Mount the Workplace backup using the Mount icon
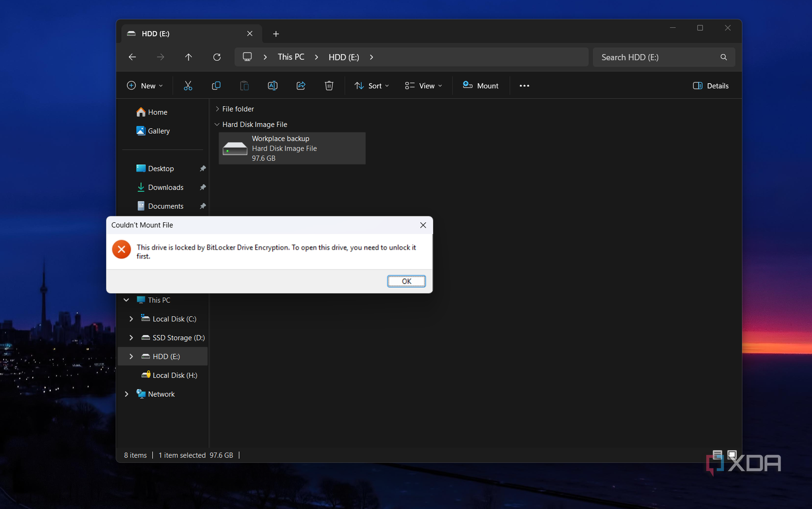Screen dimensions: 812x509 (x=480, y=85)
